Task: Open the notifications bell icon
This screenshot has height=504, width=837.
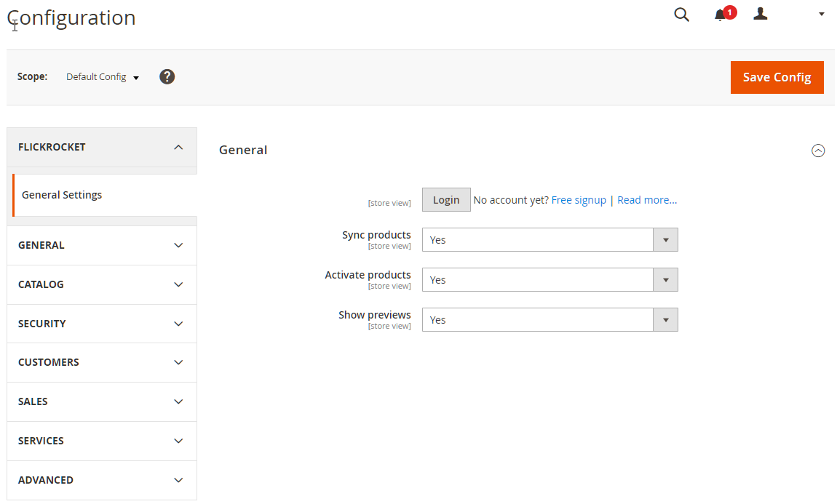Action: [720, 15]
